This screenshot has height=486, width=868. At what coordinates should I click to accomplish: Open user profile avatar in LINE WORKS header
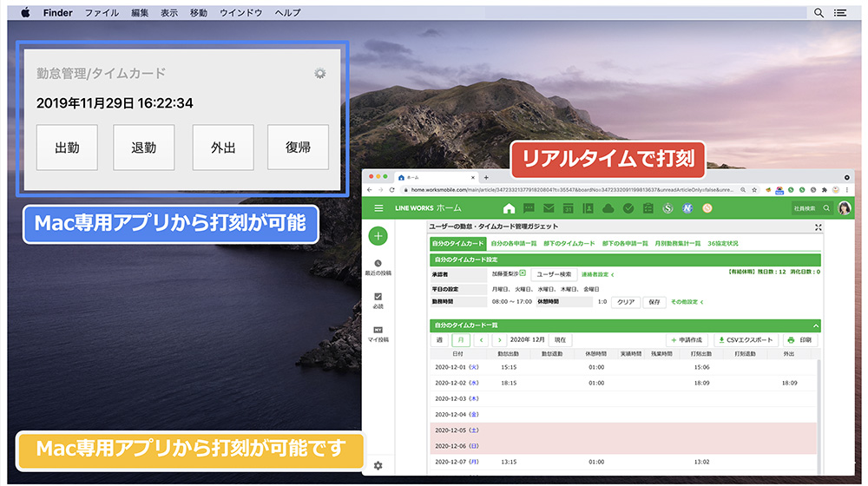click(x=845, y=208)
